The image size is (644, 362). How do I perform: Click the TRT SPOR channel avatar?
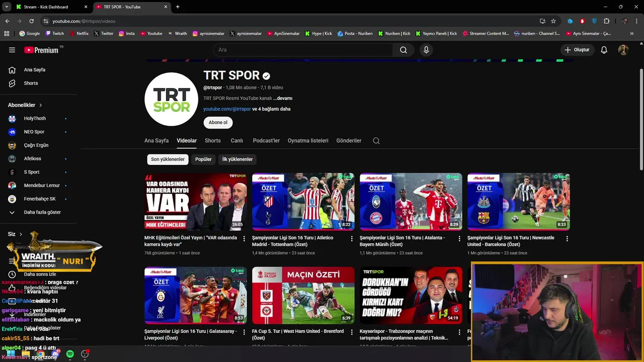coord(171,99)
